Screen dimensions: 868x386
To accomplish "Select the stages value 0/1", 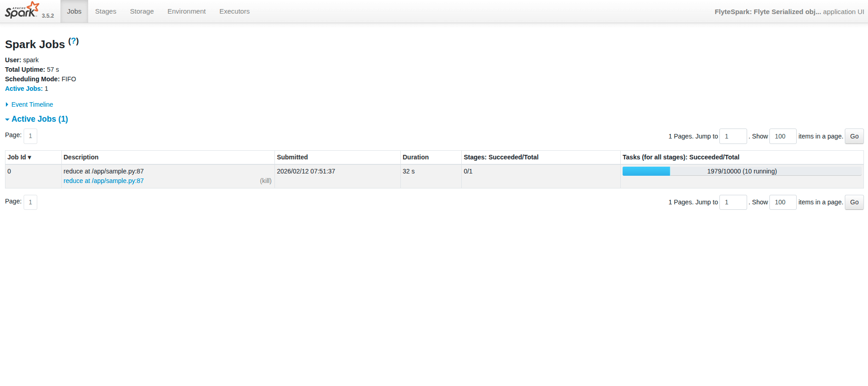I will 468,171.
